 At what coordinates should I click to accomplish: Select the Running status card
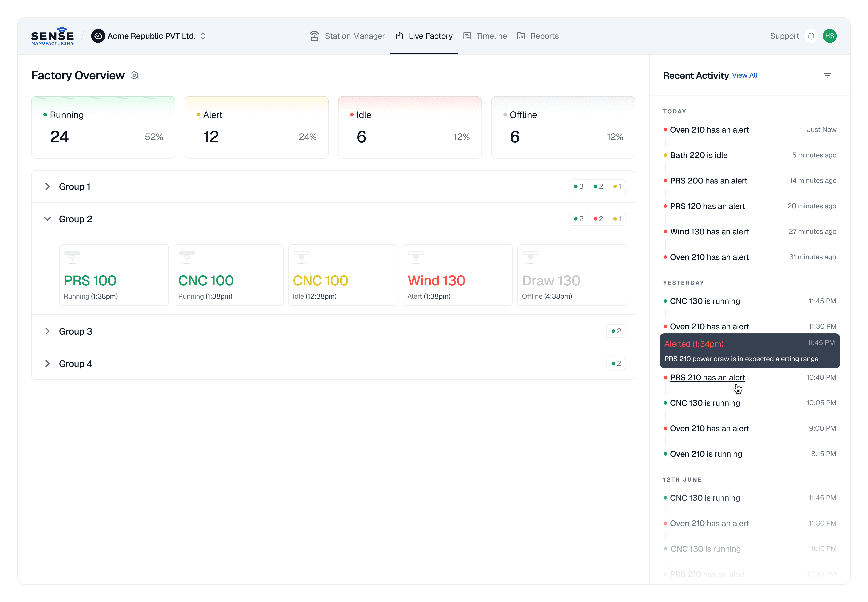point(103,128)
